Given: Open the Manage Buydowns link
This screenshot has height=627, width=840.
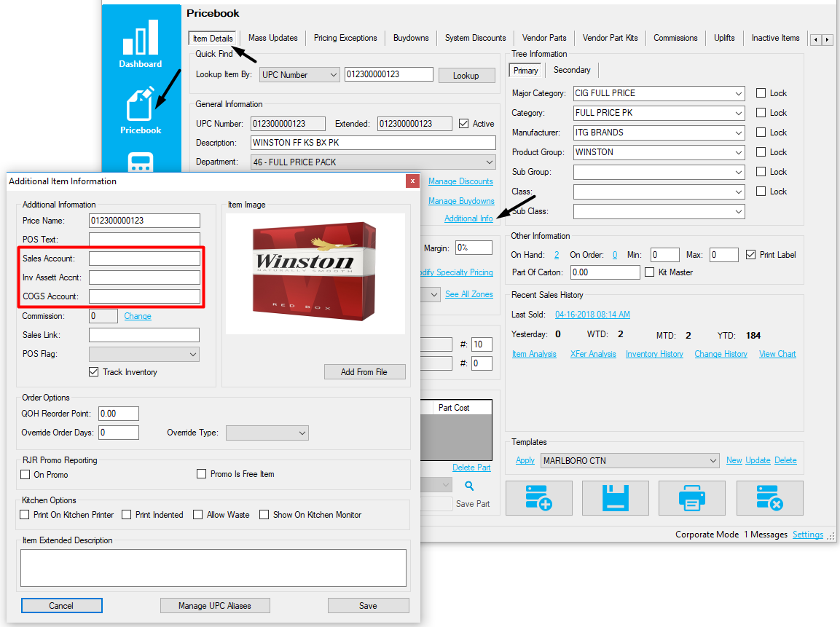Looking at the screenshot, I should click(461, 201).
